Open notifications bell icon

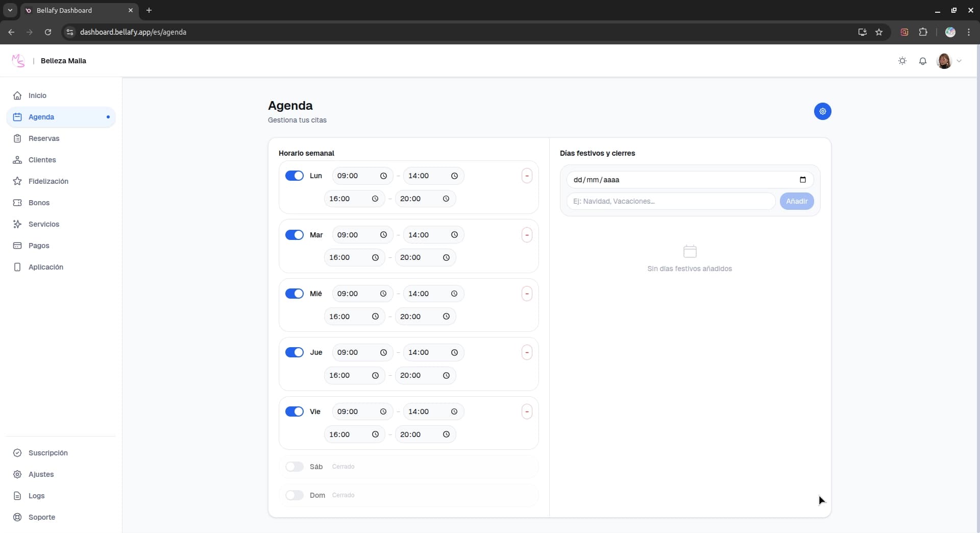pyautogui.click(x=922, y=61)
